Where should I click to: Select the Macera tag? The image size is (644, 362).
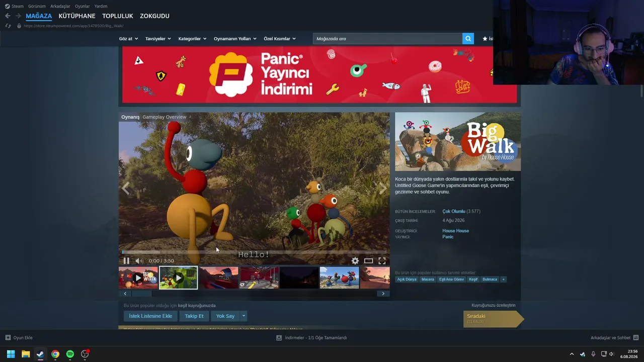428,280
